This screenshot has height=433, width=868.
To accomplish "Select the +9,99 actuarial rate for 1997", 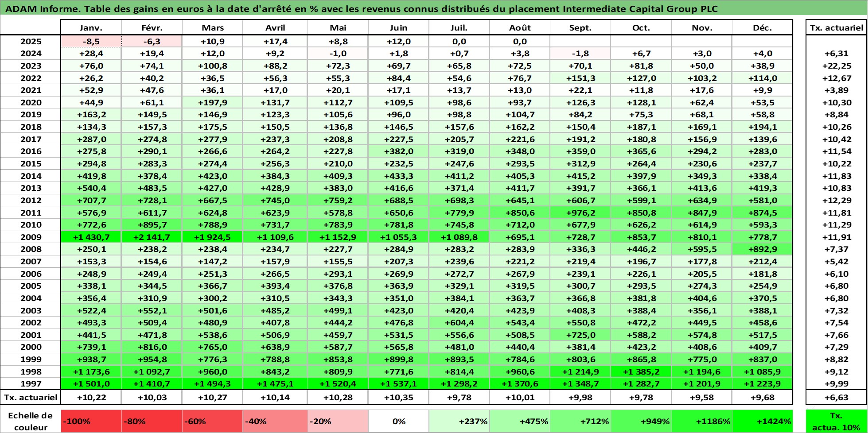I will tap(836, 384).
